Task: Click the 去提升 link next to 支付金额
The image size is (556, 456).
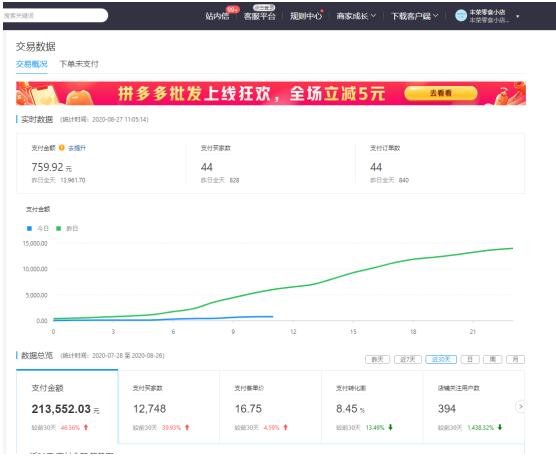Action: click(77, 148)
